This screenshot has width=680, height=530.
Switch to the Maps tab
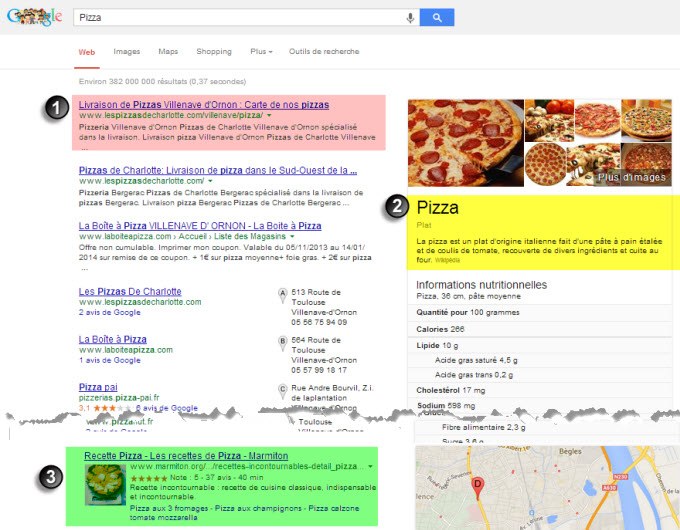click(168, 51)
